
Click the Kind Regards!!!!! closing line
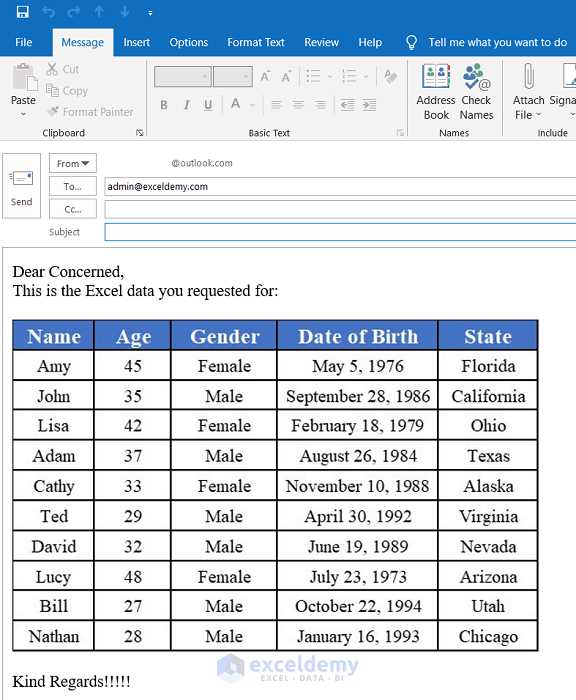tap(71, 681)
